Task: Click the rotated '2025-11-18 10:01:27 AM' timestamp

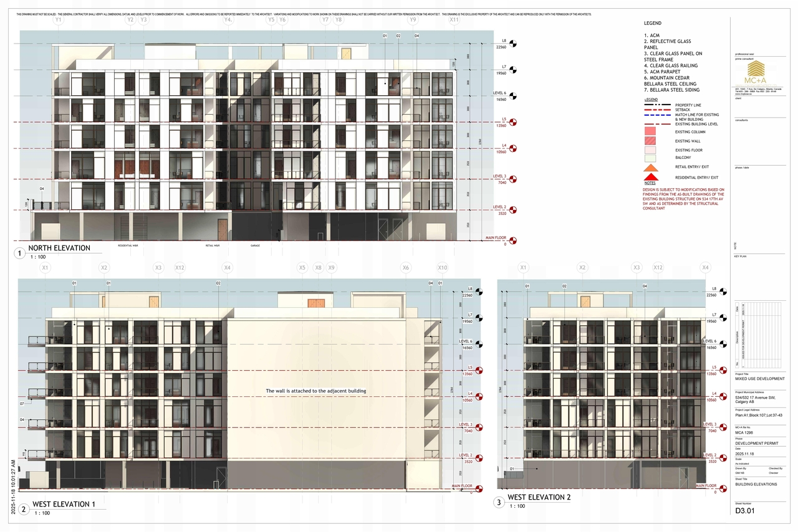Action: [x=13, y=487]
